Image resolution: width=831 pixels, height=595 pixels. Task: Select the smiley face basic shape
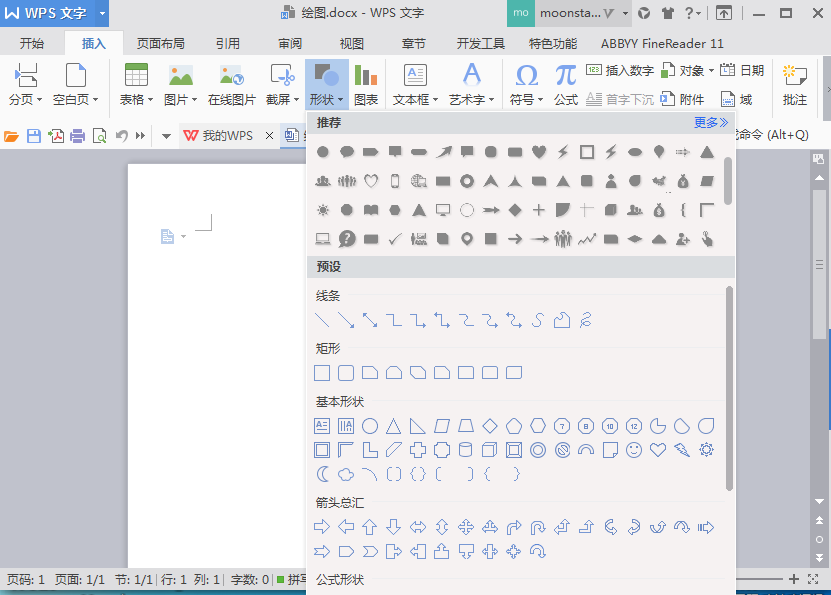634,450
